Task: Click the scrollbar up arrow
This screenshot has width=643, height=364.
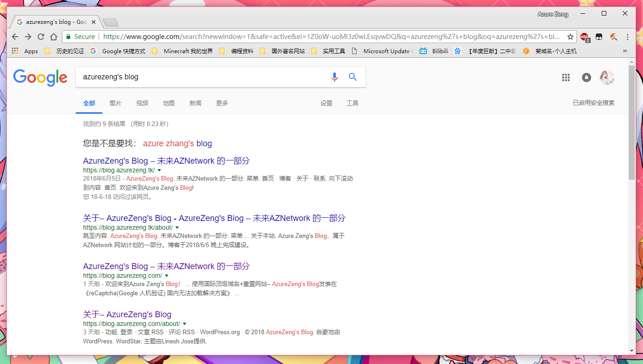Action: pos(632,61)
